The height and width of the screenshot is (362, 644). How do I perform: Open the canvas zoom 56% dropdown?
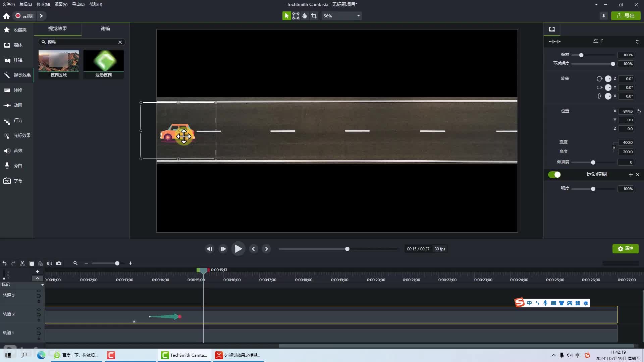click(341, 16)
